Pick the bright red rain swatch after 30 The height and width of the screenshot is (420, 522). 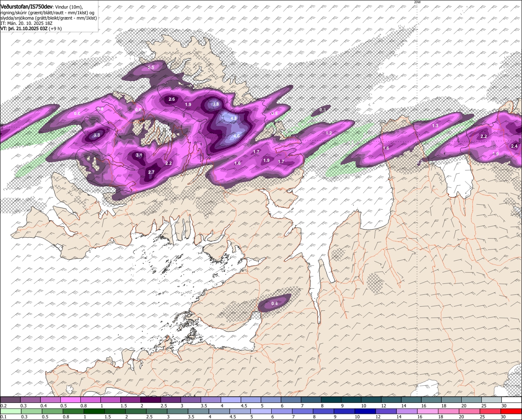[x=512, y=411]
